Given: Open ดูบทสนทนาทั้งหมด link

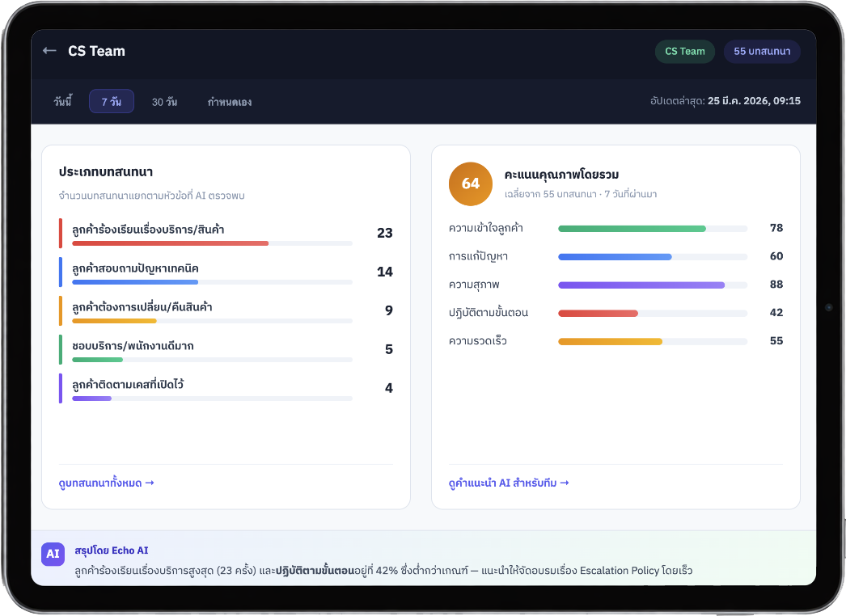Looking at the screenshot, I should (x=106, y=483).
